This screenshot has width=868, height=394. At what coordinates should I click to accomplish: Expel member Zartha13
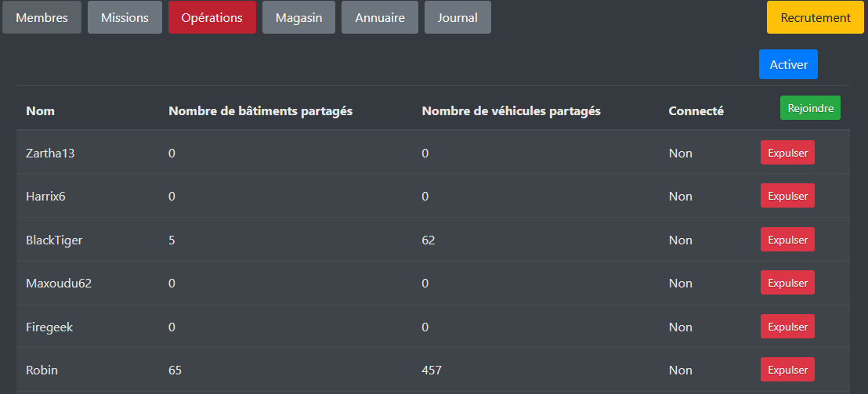pos(787,153)
